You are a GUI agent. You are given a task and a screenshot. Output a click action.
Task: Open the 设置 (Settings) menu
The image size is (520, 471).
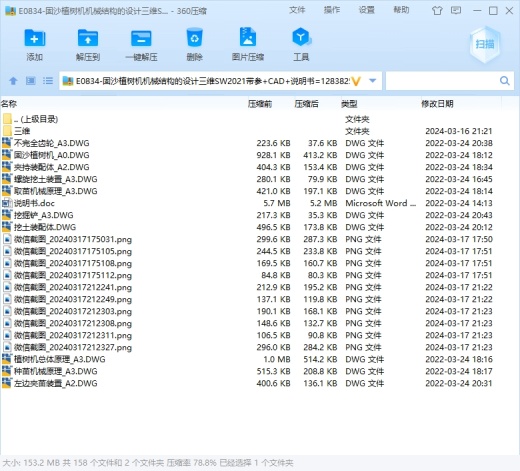tap(366, 10)
